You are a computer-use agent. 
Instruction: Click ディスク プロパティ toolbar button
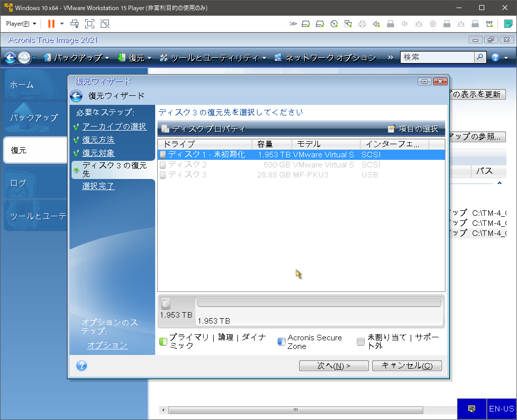204,129
